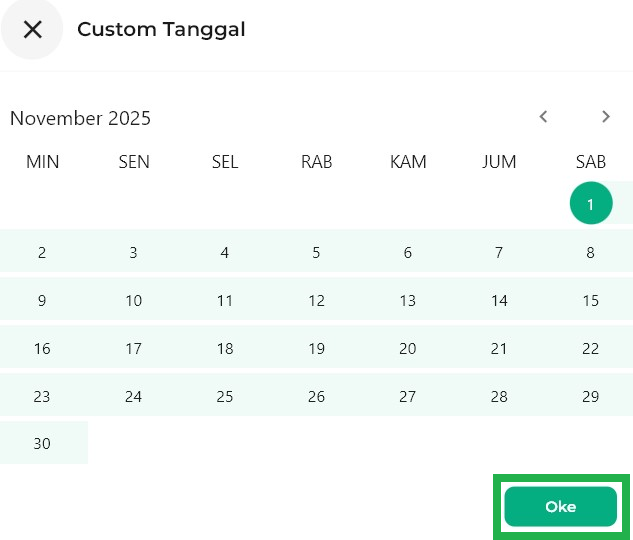Go to previous month arrow

[x=544, y=117]
